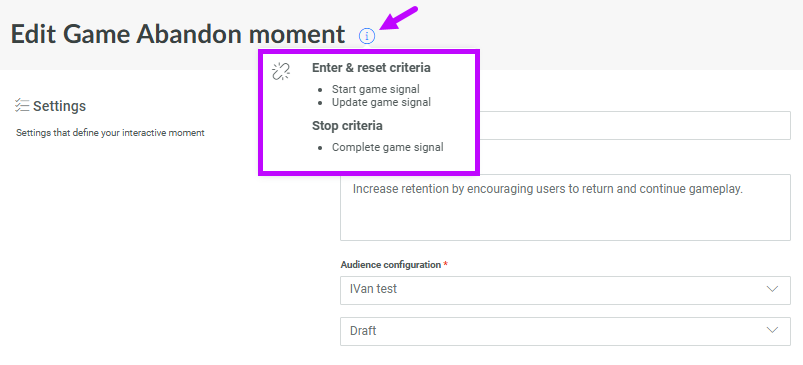Click the info icon beside the page title
The image size is (803, 365).
click(x=367, y=36)
